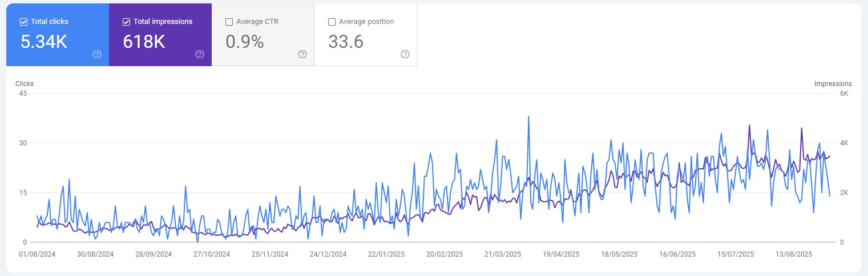Click the 5.34K total clicks value
This screenshot has width=868, height=276.
pos(44,42)
